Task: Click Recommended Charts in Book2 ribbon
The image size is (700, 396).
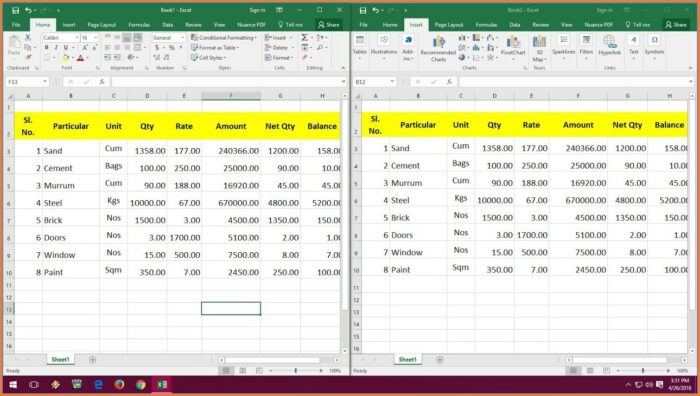Action: pyautogui.click(x=438, y=48)
